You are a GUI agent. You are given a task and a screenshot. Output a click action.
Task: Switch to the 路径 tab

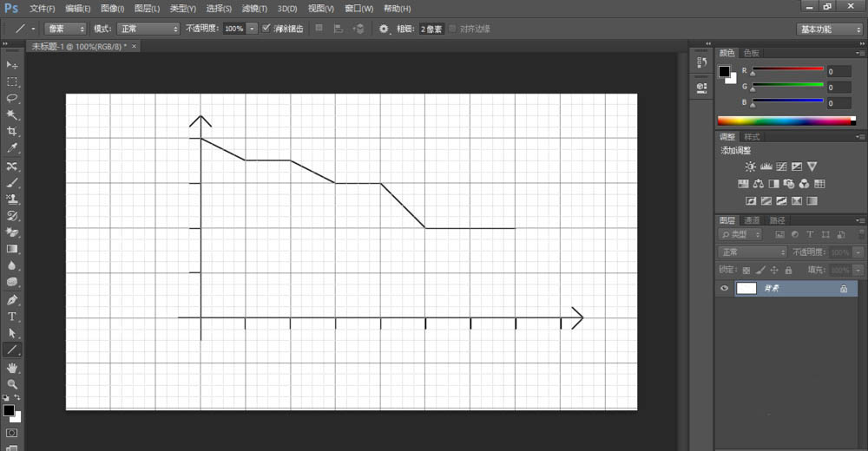coord(777,220)
